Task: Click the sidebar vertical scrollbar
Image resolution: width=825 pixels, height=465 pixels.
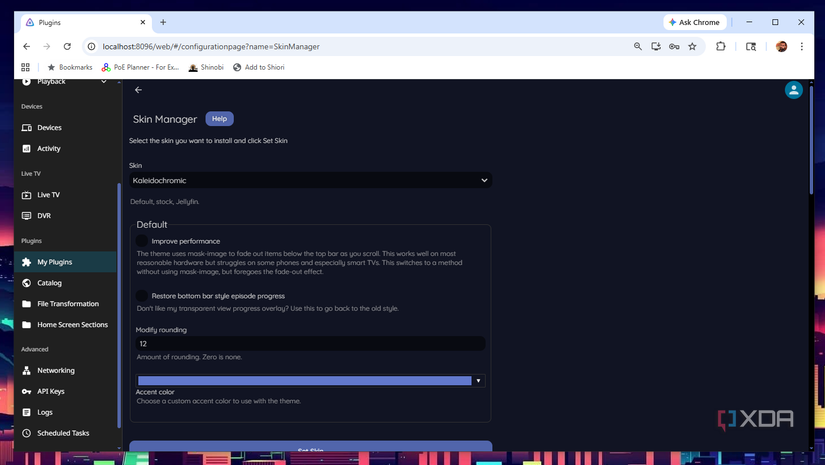Action: [x=119, y=305]
